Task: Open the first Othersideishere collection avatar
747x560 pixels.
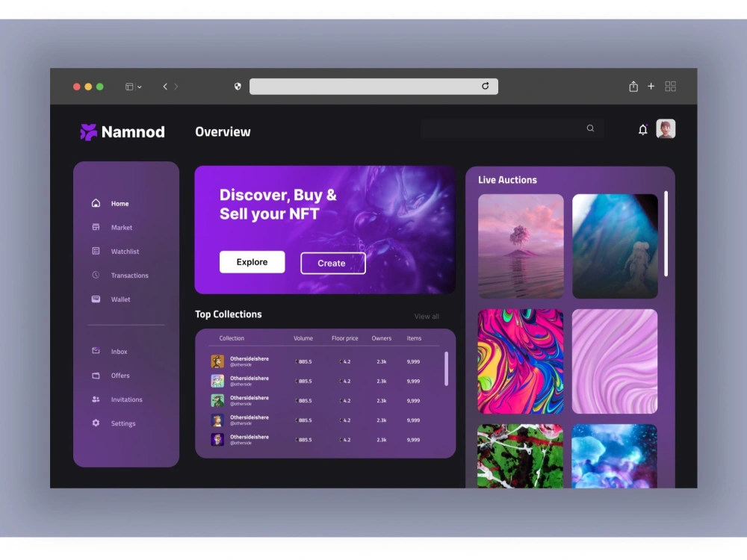Action: [217, 361]
